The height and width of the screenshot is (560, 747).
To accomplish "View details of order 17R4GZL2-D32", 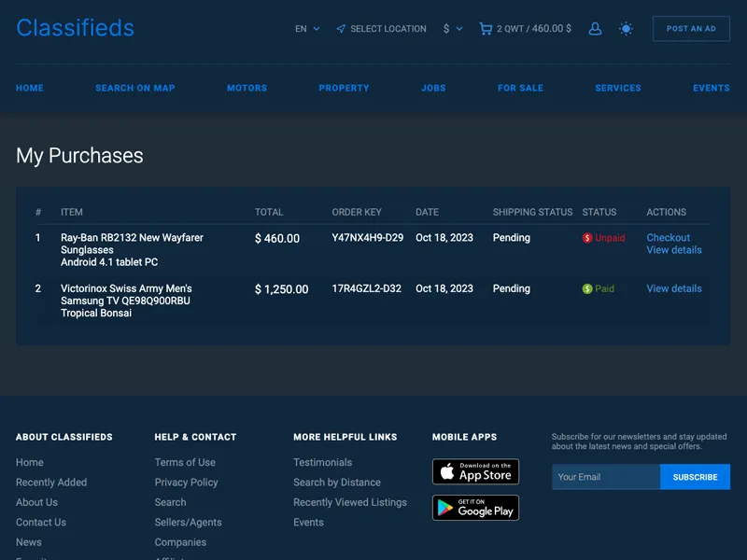I will (673, 288).
